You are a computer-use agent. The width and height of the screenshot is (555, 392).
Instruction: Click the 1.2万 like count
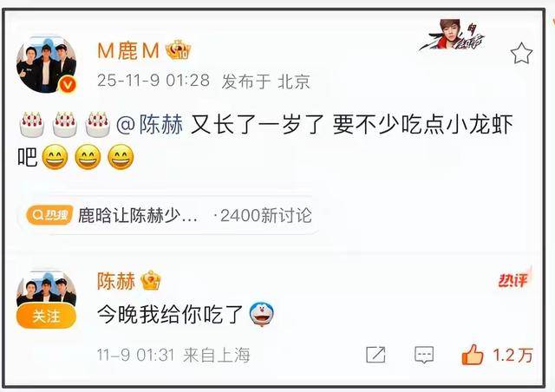click(513, 355)
